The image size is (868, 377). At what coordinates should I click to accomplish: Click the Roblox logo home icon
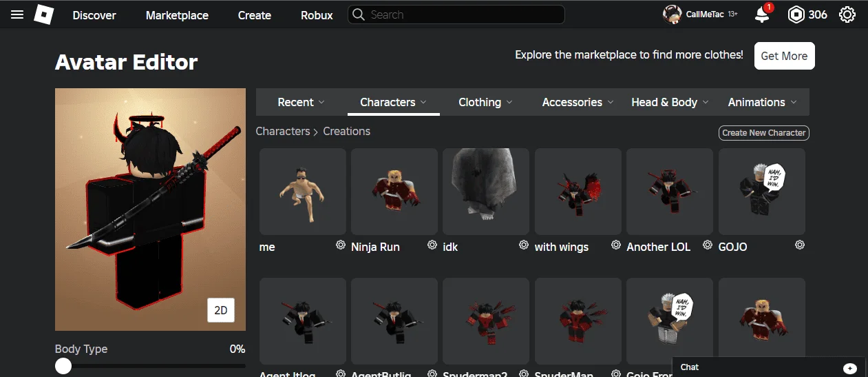click(x=44, y=14)
